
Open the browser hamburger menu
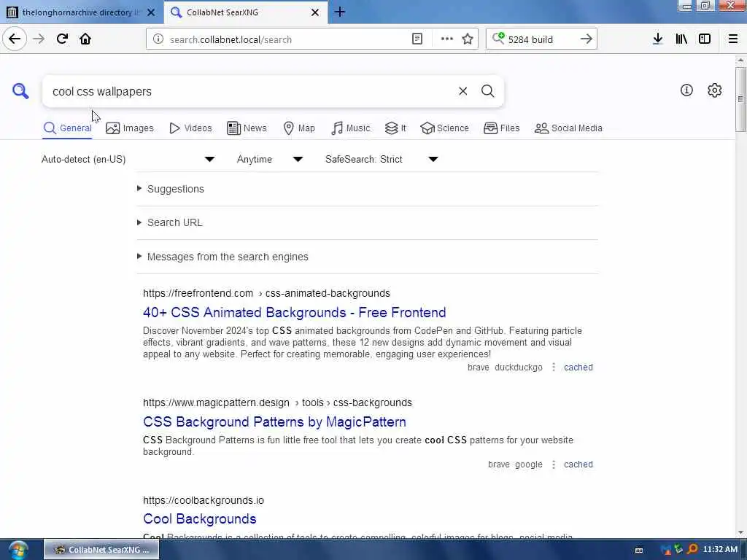(x=733, y=39)
